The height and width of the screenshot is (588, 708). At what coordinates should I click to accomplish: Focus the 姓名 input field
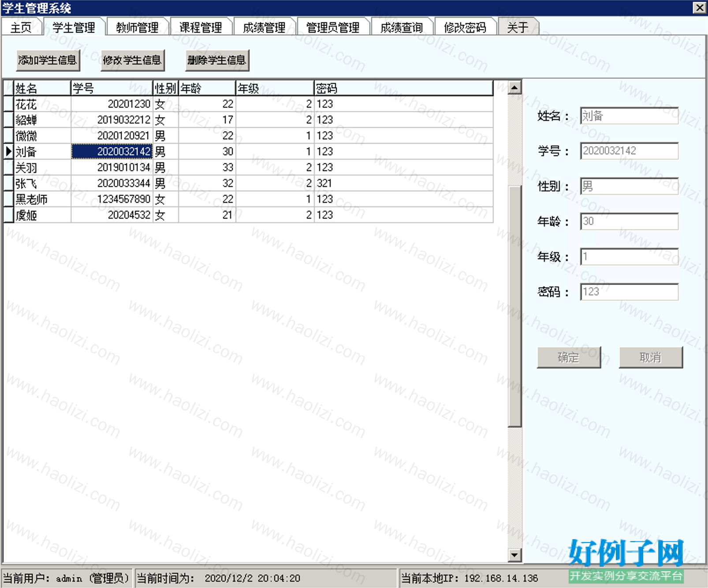tap(629, 116)
